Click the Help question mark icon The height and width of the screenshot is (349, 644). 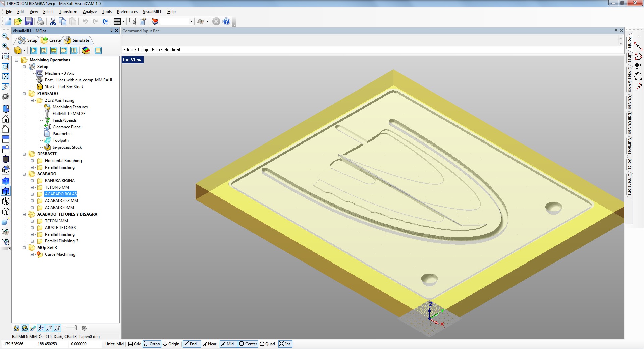coord(226,22)
